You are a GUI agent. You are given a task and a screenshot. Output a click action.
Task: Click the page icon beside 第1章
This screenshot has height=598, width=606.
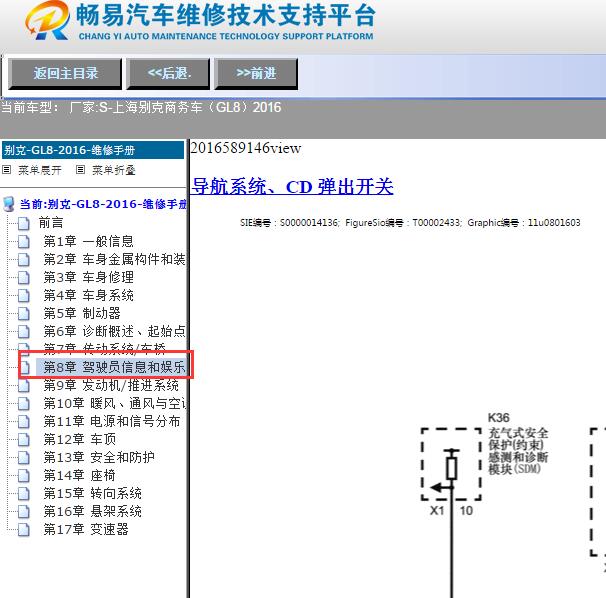click(x=24, y=242)
